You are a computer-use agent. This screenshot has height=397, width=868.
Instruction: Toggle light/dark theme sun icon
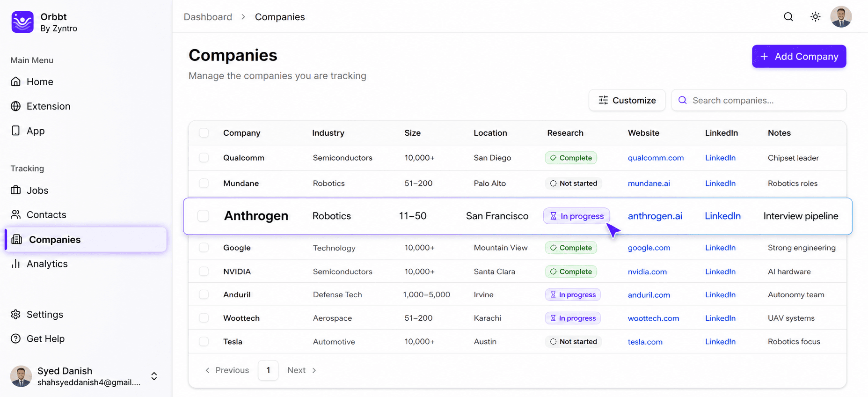point(815,17)
